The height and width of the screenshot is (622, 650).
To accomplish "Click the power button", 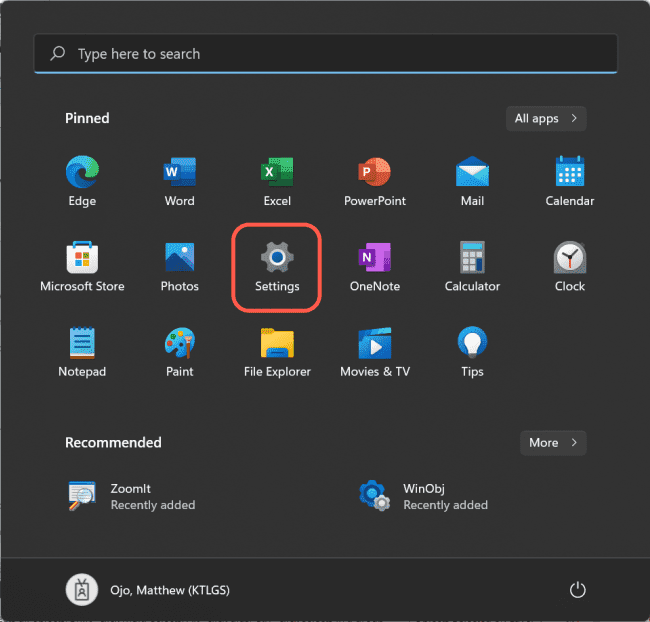I will click(577, 590).
